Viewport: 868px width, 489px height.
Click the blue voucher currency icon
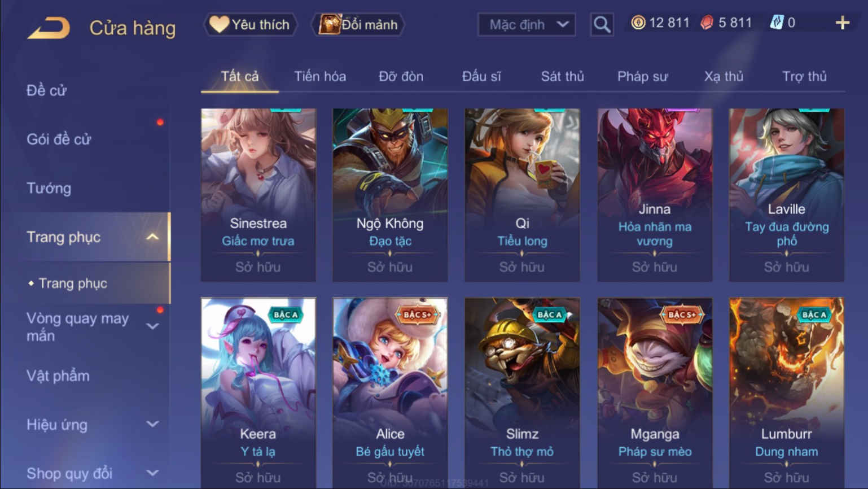tap(777, 23)
